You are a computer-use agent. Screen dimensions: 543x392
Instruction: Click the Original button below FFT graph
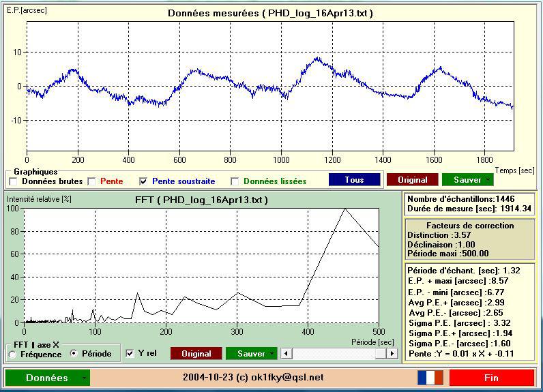tap(196, 354)
